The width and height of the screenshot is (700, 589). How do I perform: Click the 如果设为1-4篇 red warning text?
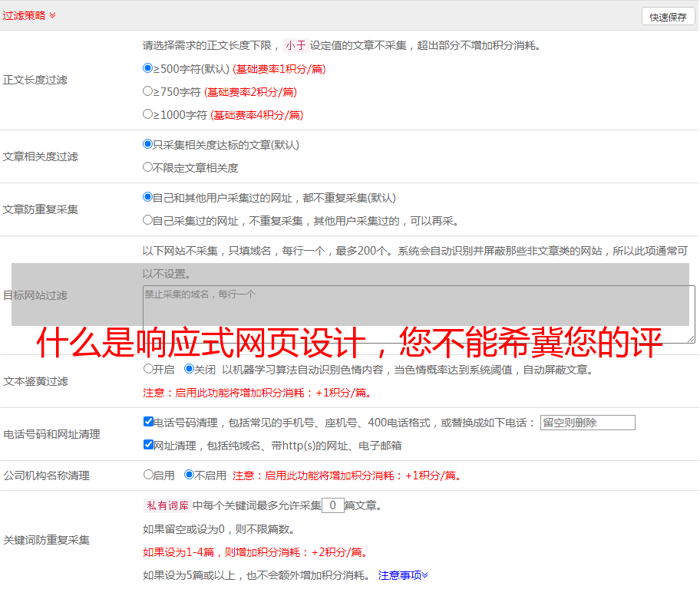[x=256, y=552]
